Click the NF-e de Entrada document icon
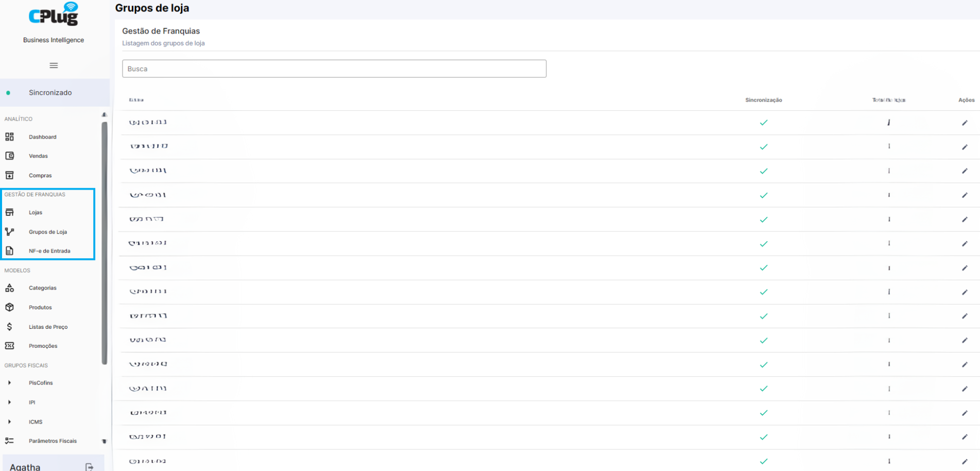Screen dimensions: 980x471 click(x=9, y=251)
